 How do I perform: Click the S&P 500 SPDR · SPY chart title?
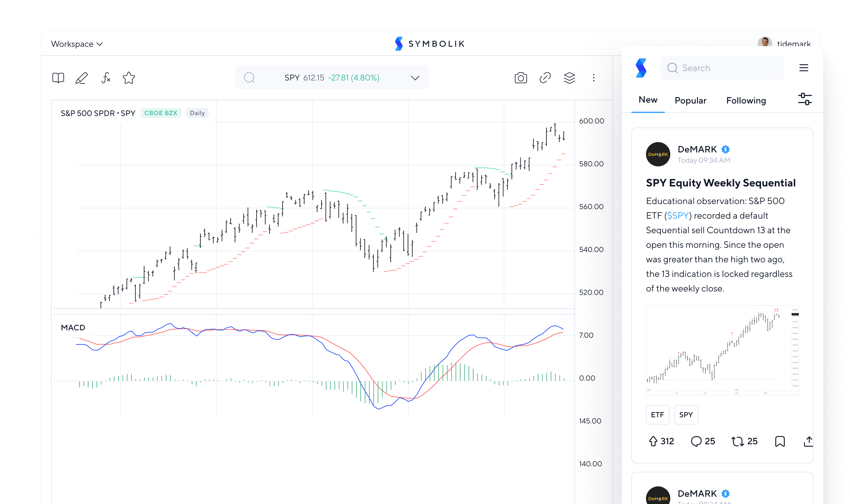[x=98, y=113]
